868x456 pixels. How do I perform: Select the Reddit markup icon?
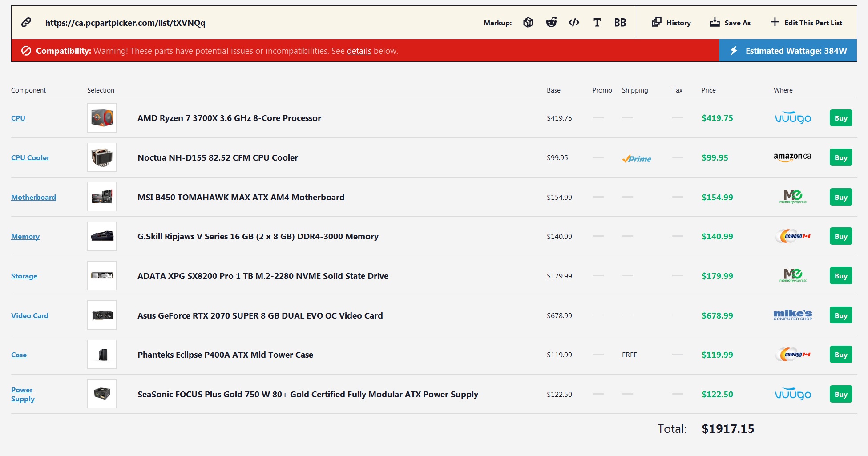[551, 22]
